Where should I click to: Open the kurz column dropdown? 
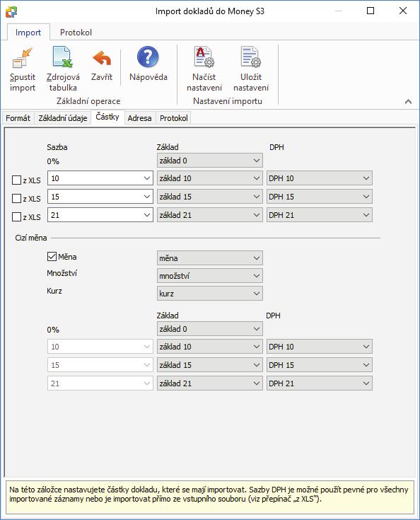click(x=210, y=294)
